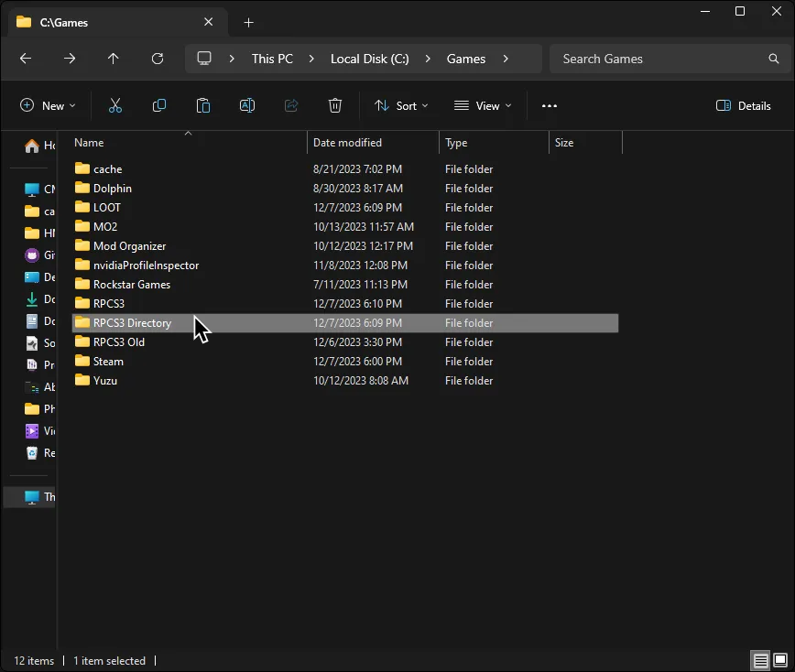The image size is (795, 672).
Task: Expand the New item menu
Action: point(48,105)
